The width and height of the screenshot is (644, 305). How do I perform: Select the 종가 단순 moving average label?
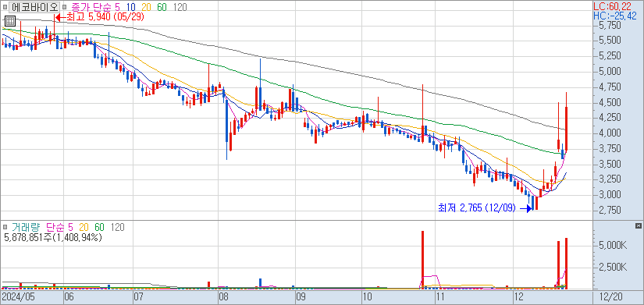[x=91, y=7]
